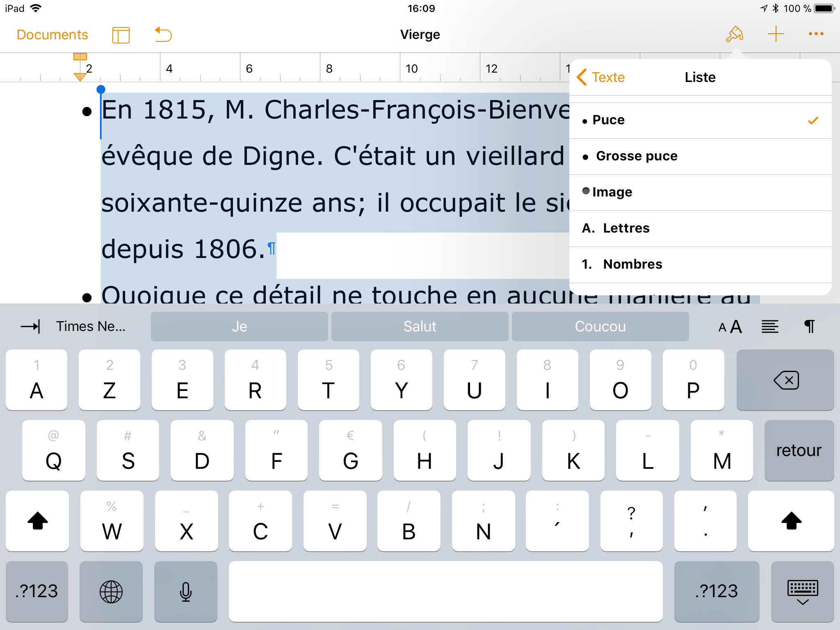Return to Documents list
This screenshot has width=840, height=630.
point(52,35)
